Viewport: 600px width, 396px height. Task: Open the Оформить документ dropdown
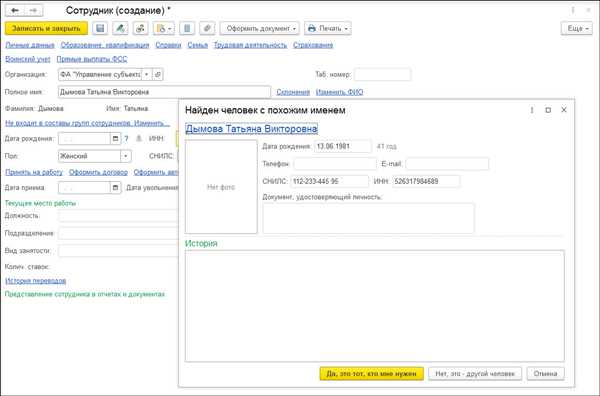[259, 28]
